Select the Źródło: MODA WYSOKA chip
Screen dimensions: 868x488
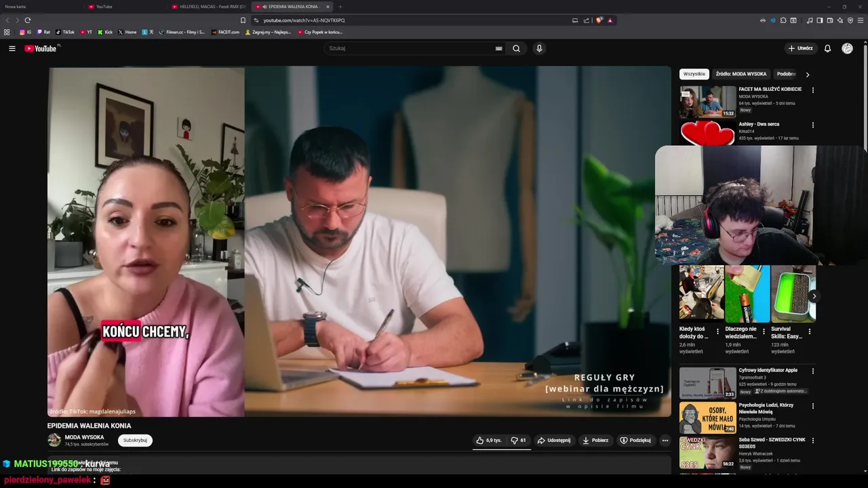pyautogui.click(x=741, y=74)
